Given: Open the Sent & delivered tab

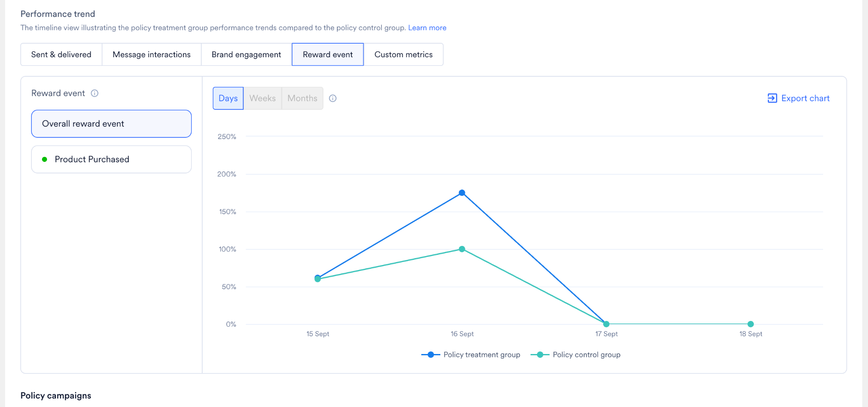Looking at the screenshot, I should (x=61, y=54).
